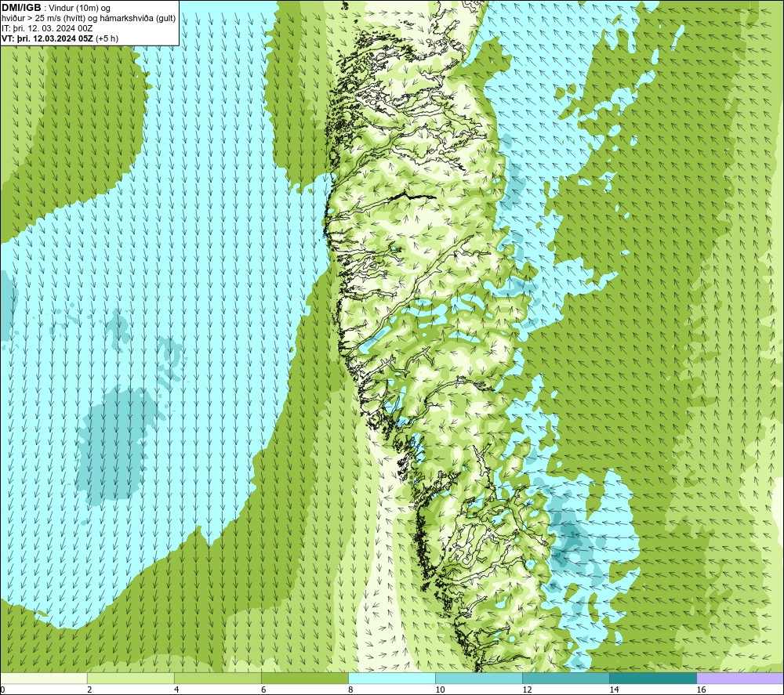Click the 'IT: þri. 12. 03. 2024 00Z' line

tap(47, 28)
